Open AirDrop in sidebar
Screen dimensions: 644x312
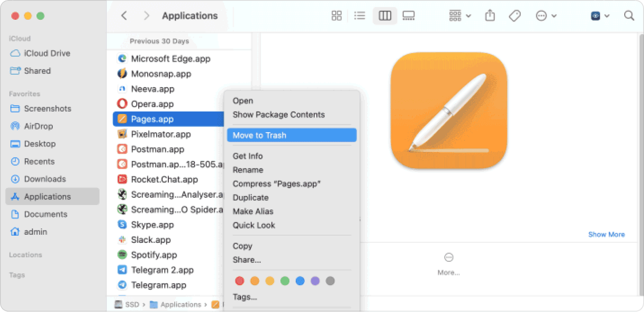coord(31,126)
